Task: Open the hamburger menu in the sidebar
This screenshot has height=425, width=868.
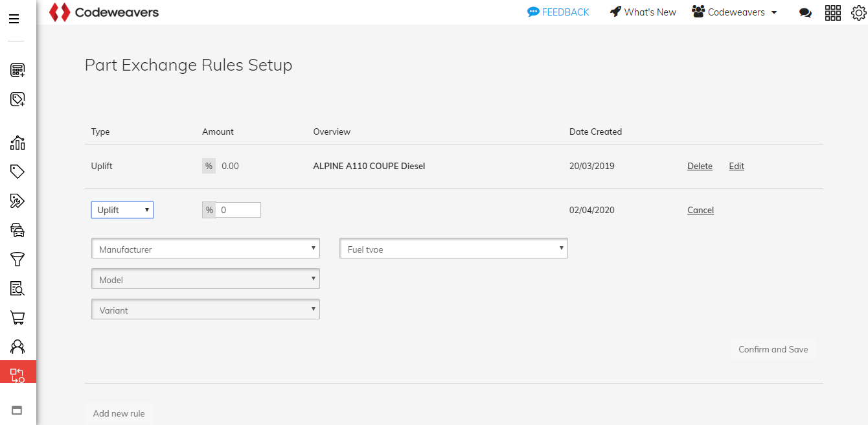Action: 14,19
